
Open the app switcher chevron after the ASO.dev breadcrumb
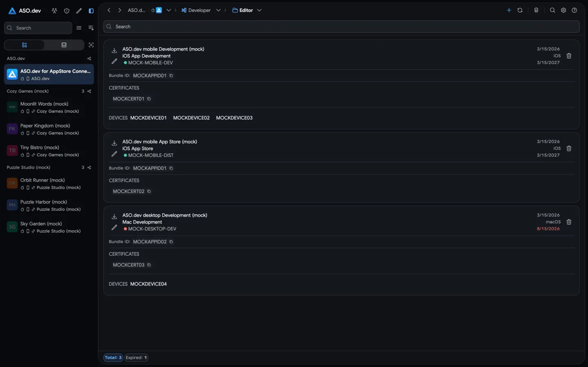[169, 10]
